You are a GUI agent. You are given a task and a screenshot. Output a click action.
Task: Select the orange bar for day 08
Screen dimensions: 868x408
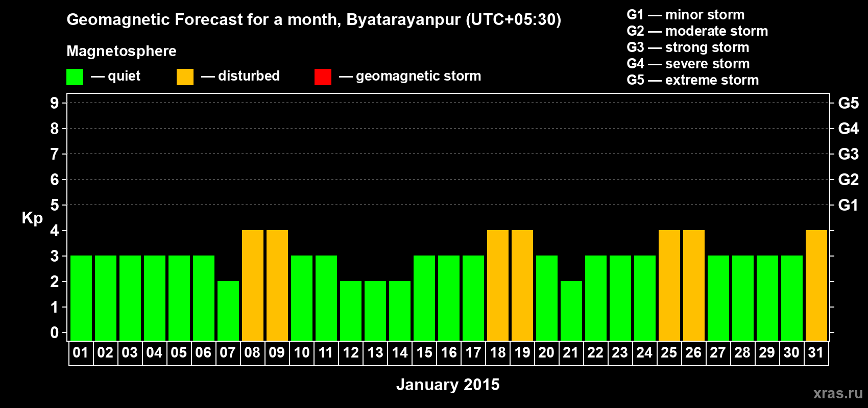253,285
